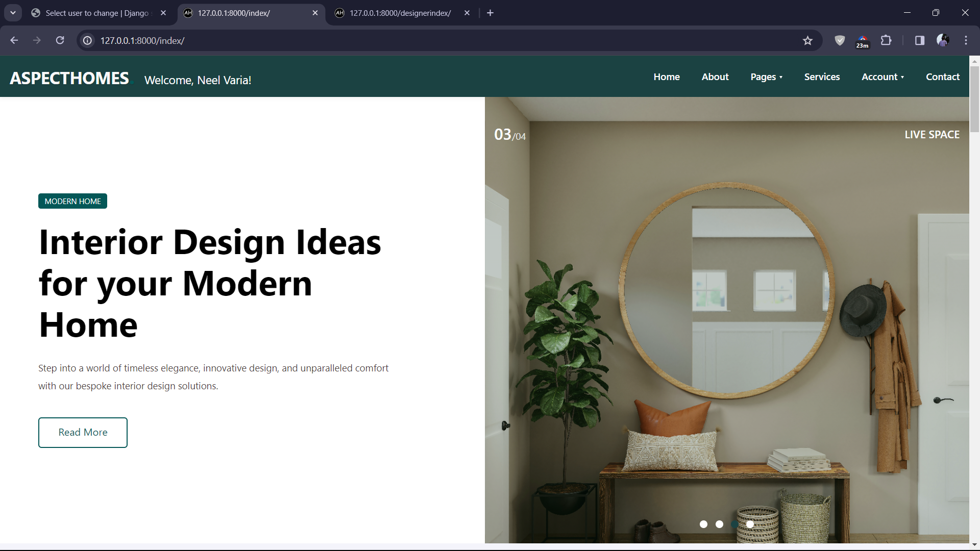Select the first carousel slide dot

[x=703, y=524]
